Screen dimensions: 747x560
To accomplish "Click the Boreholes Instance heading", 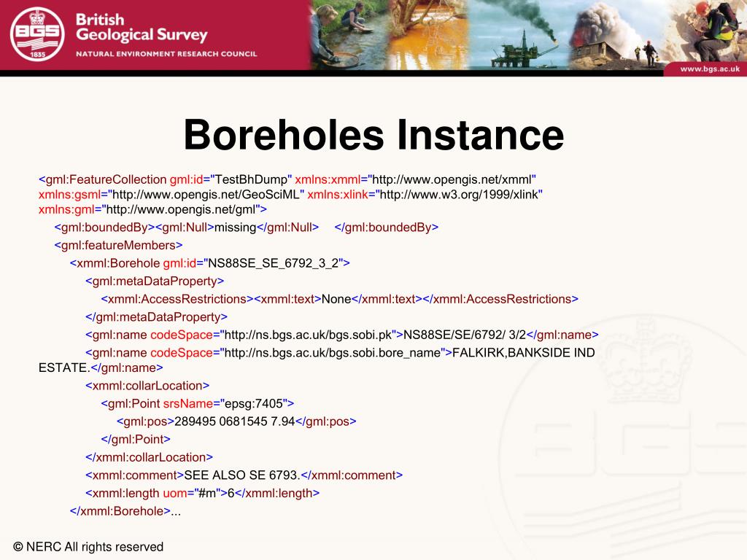I will pos(373,135).
